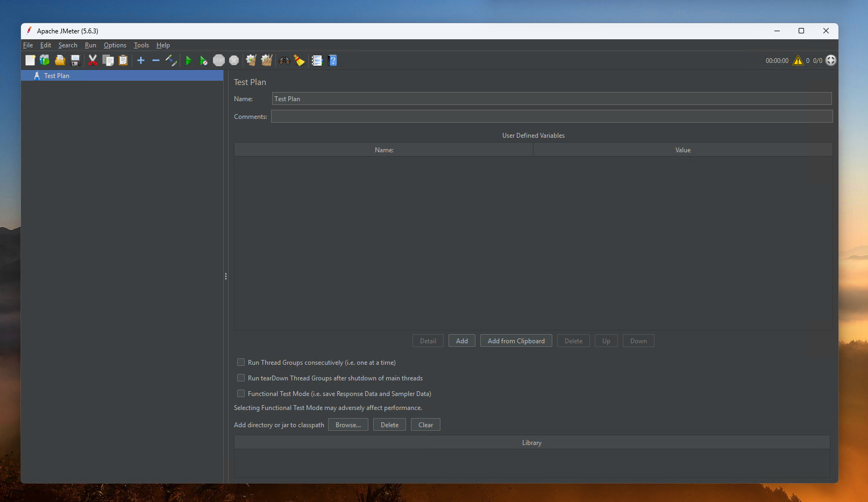Click the JMeter feather icon in title bar
This screenshot has width=868, height=502.
(x=30, y=31)
